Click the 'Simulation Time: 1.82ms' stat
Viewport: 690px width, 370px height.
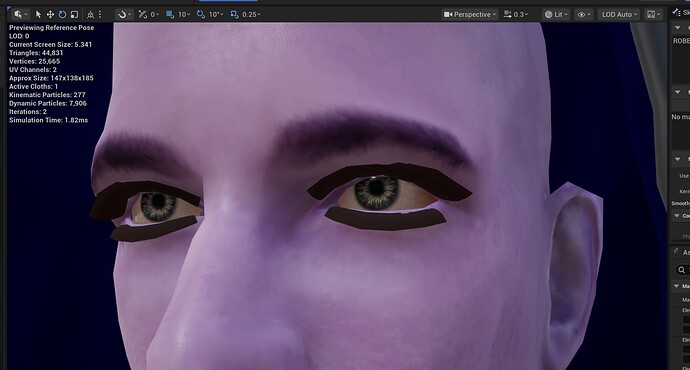tap(48, 120)
